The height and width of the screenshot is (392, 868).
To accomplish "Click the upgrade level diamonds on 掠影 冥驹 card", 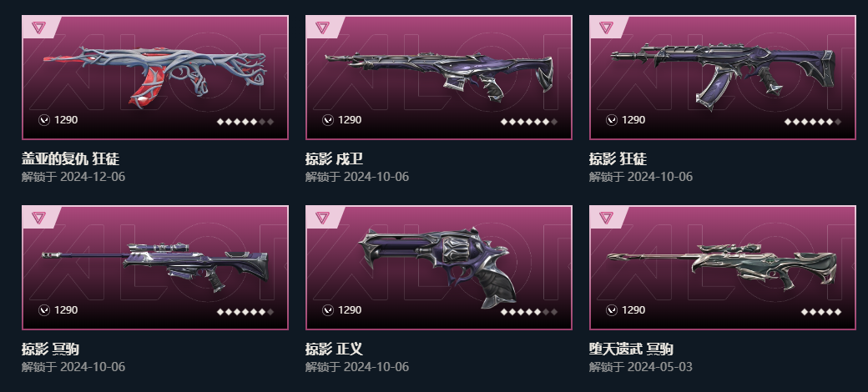I will (x=245, y=312).
